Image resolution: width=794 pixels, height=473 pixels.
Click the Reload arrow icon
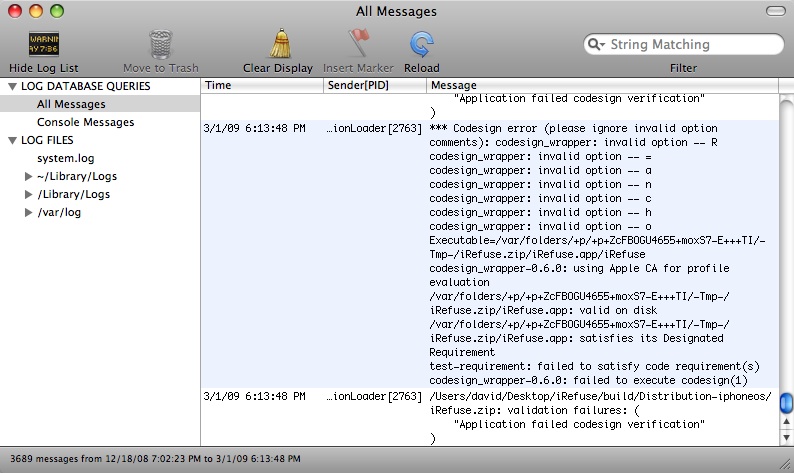click(421, 44)
